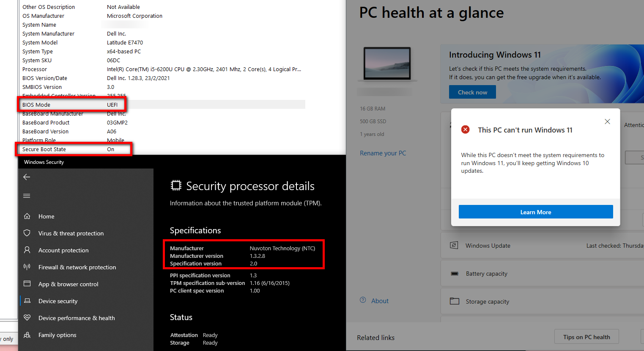Expand the Battery capacity section
The height and width of the screenshot is (351, 644).
(542, 274)
